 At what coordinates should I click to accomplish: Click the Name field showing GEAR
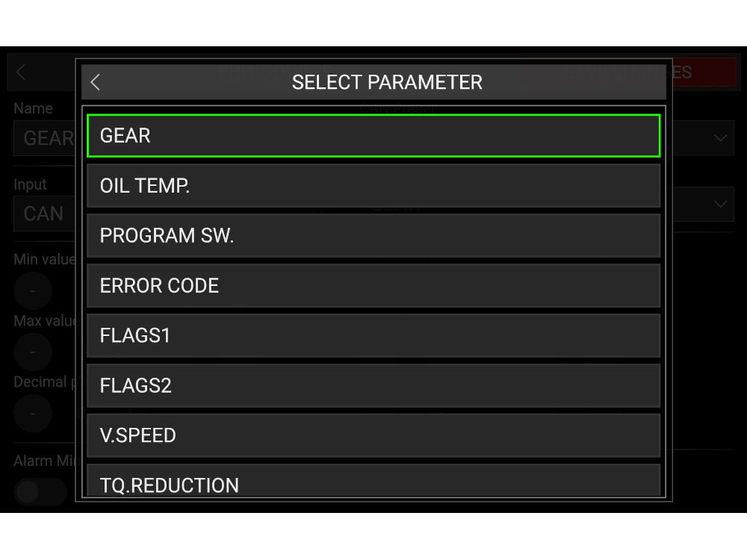coord(43,139)
